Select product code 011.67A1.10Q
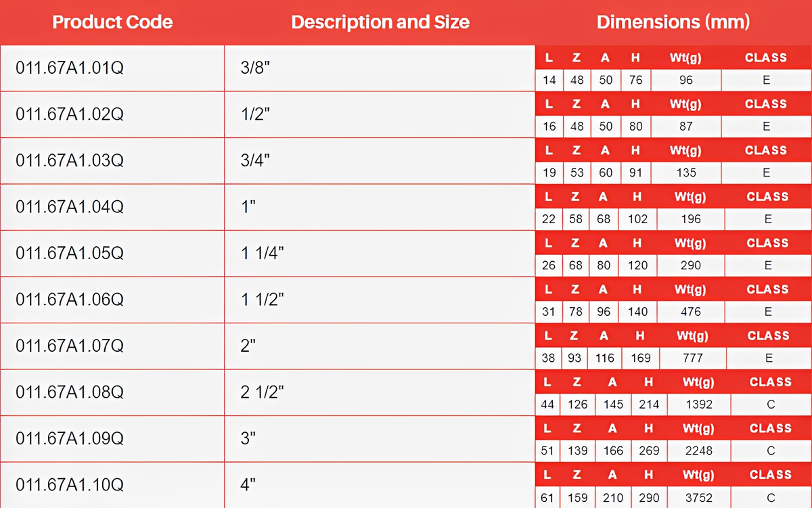 [70, 485]
